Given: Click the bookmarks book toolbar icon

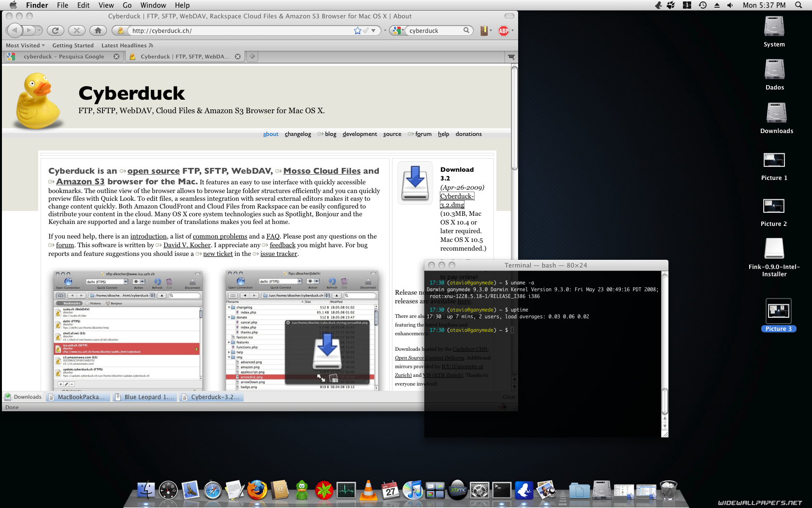Looking at the screenshot, I should (484, 31).
